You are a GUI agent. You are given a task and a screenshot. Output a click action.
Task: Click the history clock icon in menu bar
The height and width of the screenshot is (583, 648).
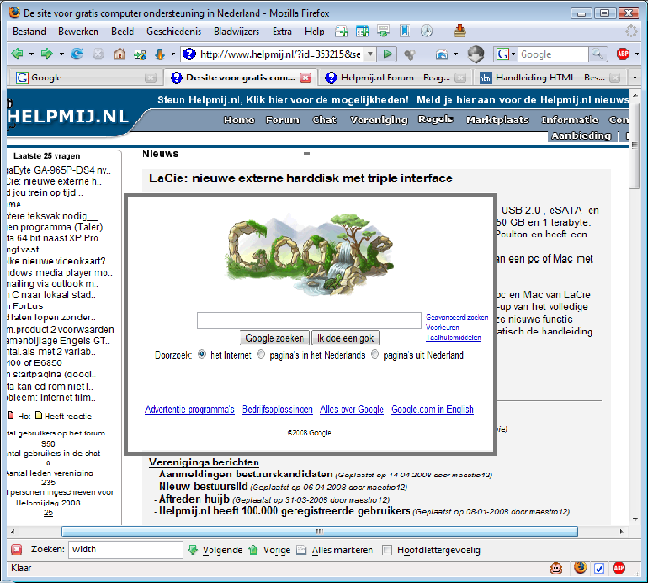coord(426,31)
